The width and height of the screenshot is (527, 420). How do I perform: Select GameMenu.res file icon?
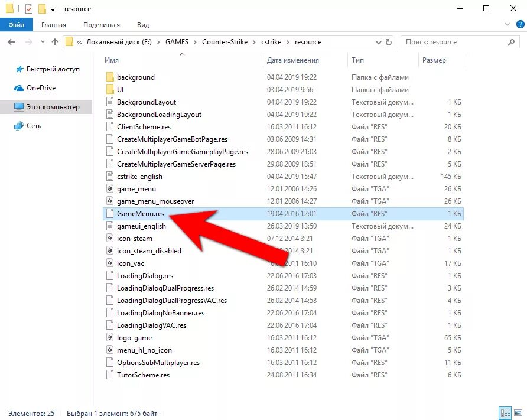point(110,213)
